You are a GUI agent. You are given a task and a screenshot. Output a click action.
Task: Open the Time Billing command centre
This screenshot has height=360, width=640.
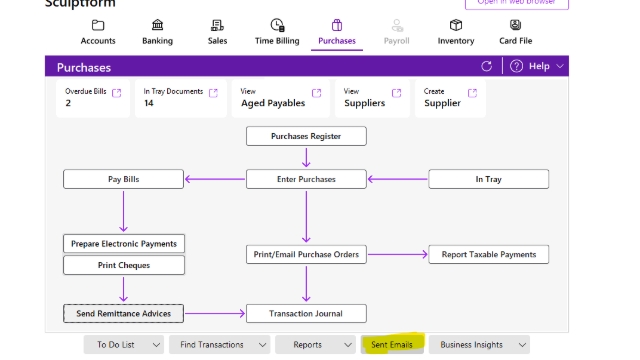click(x=277, y=32)
